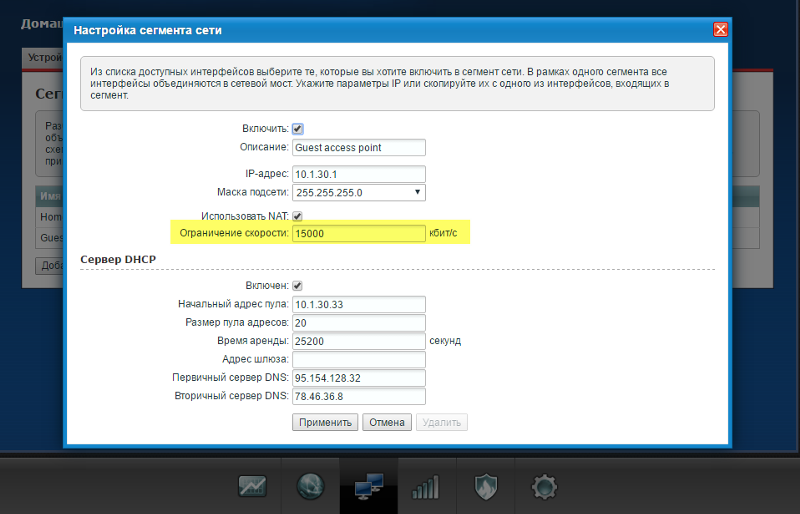This screenshot has width=800, height=514.
Task: Focus the Описание field
Action: pyautogui.click(x=359, y=148)
